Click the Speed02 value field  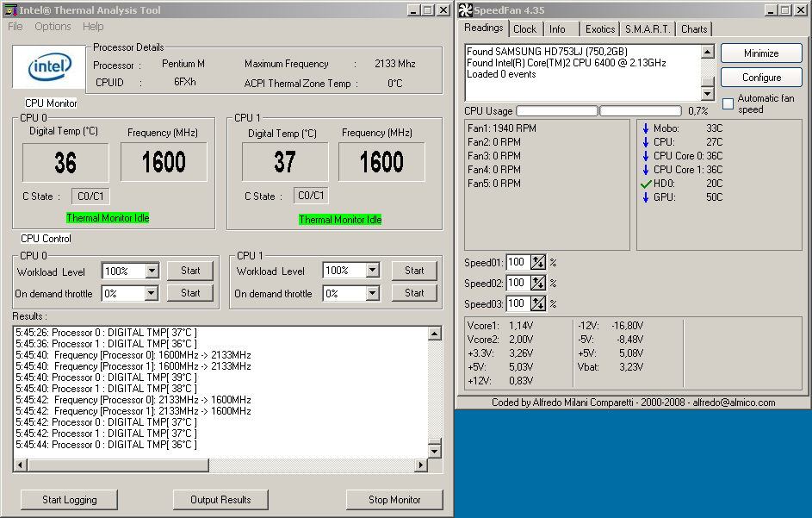(518, 283)
